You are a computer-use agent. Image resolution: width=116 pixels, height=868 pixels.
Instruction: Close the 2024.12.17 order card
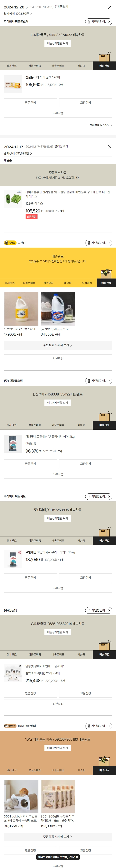tap(110, 147)
